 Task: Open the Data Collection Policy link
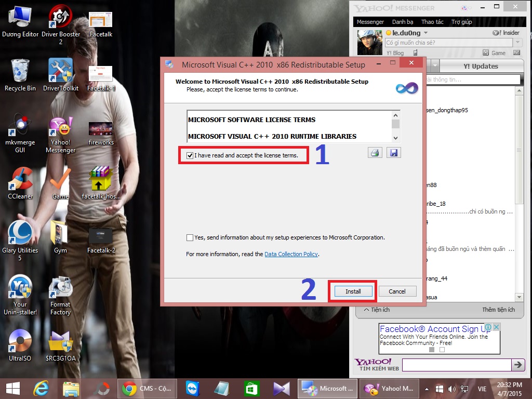291,254
